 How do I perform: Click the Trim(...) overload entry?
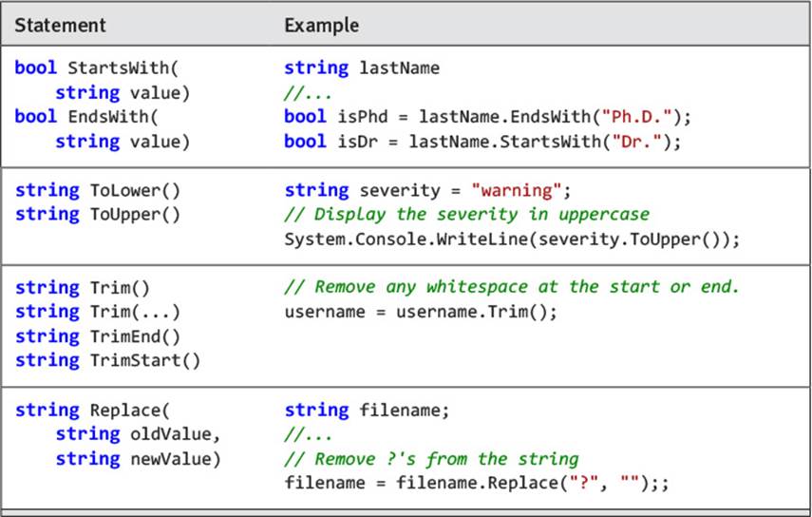tap(98, 312)
